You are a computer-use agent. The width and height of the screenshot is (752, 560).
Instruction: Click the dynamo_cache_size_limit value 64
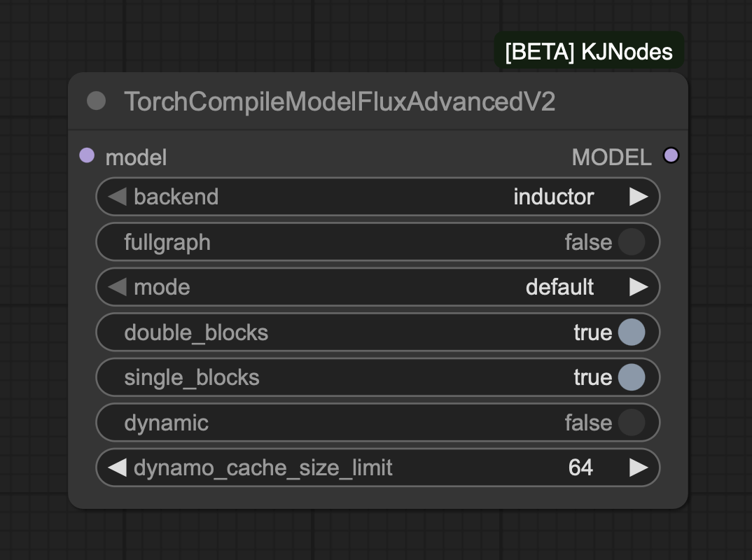(580, 468)
